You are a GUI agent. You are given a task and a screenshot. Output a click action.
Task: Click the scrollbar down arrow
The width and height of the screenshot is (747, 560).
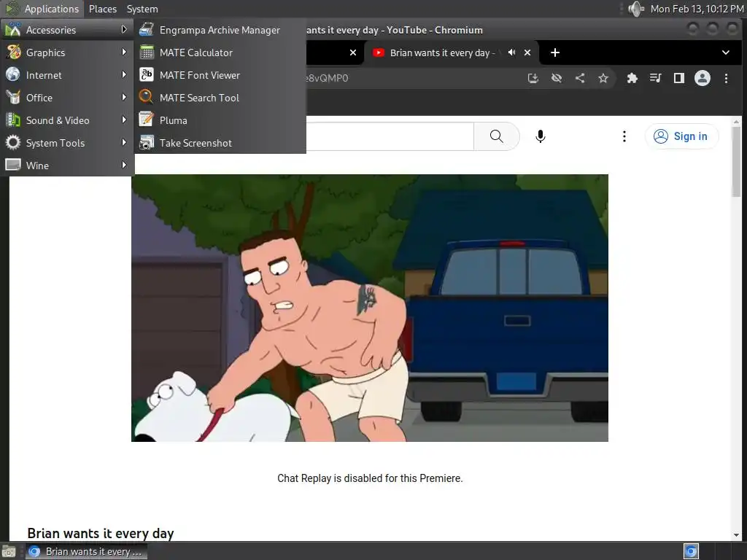[737, 535]
